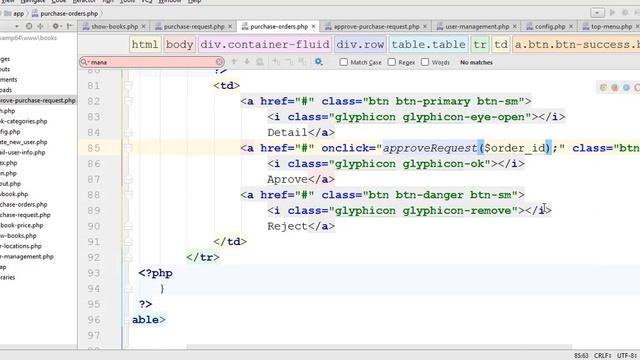Viewport: 640px width, 360px height.
Task: Select 'div.row' breadcrumb
Action: (360, 44)
